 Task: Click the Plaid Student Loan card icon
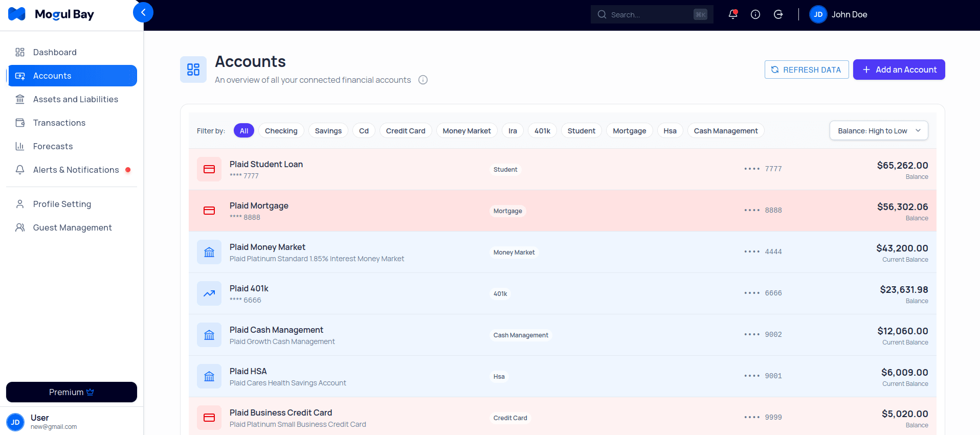tap(209, 169)
